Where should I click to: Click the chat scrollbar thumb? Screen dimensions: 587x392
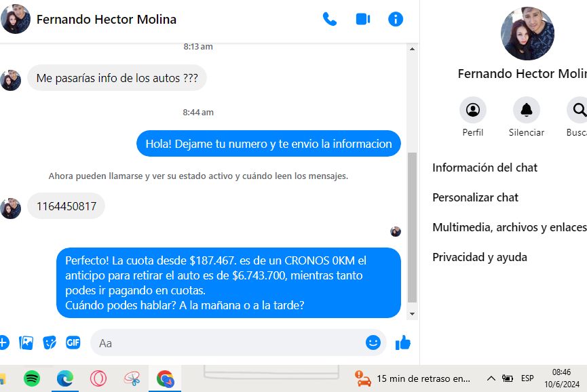point(412,227)
